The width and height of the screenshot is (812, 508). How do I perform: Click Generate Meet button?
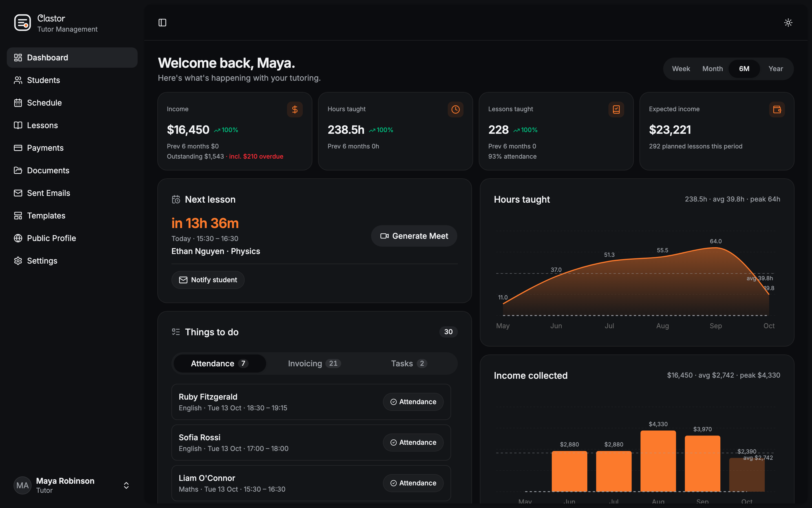(x=414, y=236)
